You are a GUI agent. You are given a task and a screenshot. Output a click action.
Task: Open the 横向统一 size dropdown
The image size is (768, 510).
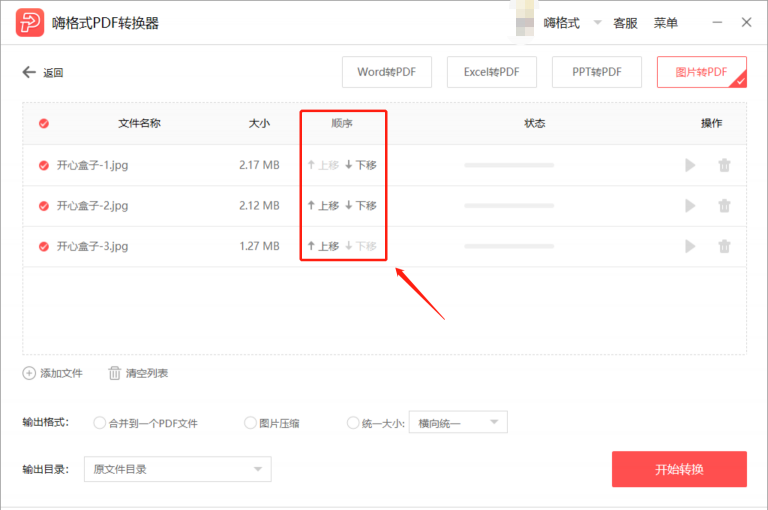(x=458, y=422)
